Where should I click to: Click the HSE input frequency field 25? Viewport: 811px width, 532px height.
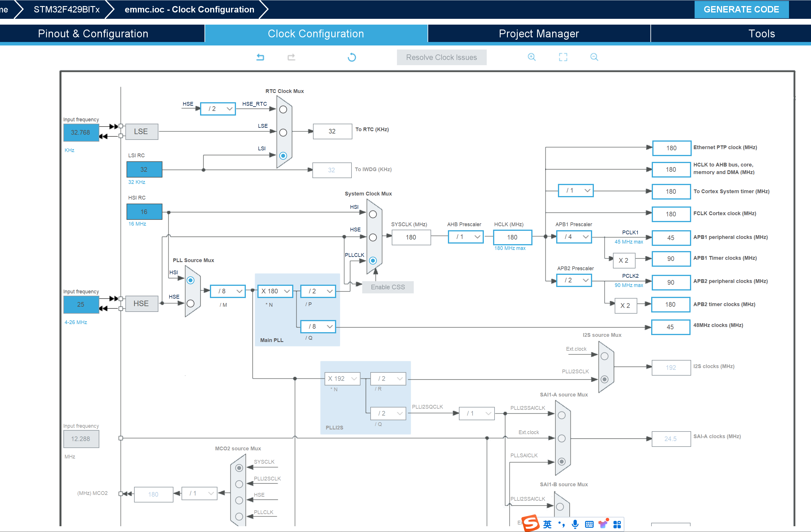click(x=81, y=304)
